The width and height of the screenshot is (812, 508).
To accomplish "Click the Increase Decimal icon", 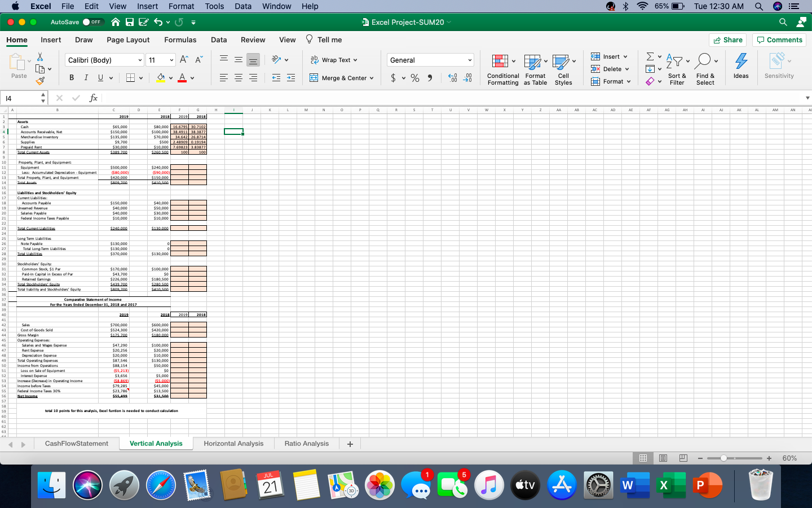I will (x=453, y=78).
